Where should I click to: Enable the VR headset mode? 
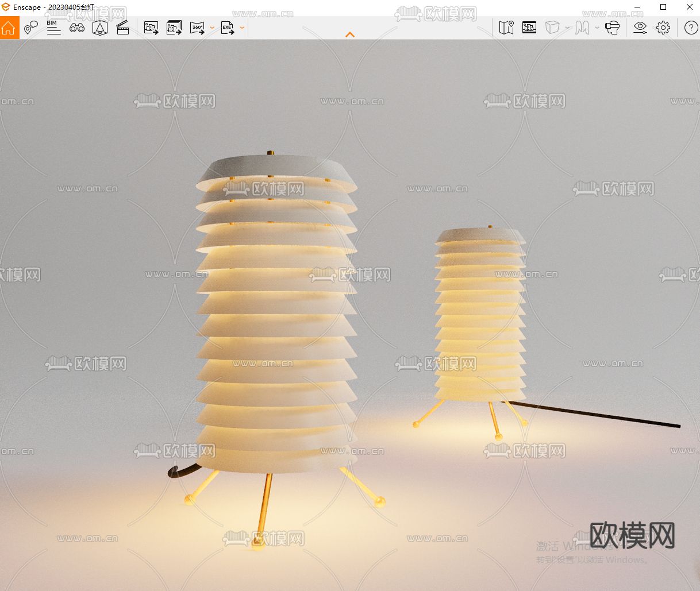pyautogui.click(x=613, y=28)
